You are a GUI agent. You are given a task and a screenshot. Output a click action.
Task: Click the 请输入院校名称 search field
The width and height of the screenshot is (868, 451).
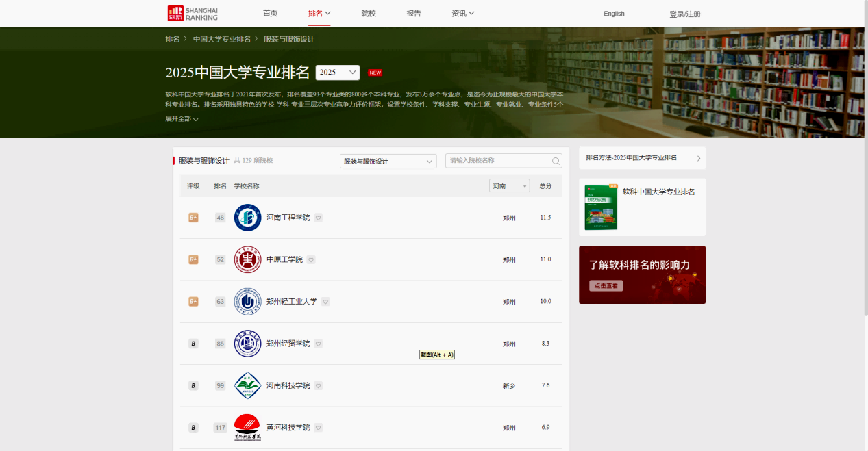click(497, 161)
